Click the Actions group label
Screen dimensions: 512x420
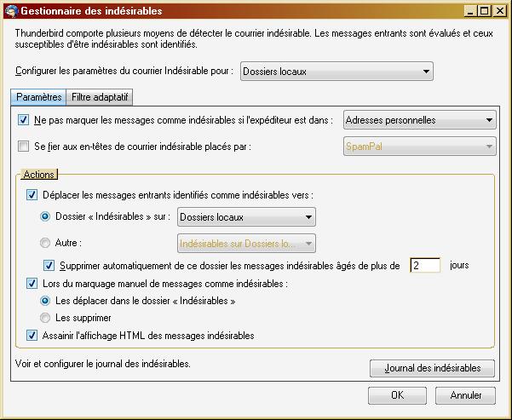click(x=39, y=175)
